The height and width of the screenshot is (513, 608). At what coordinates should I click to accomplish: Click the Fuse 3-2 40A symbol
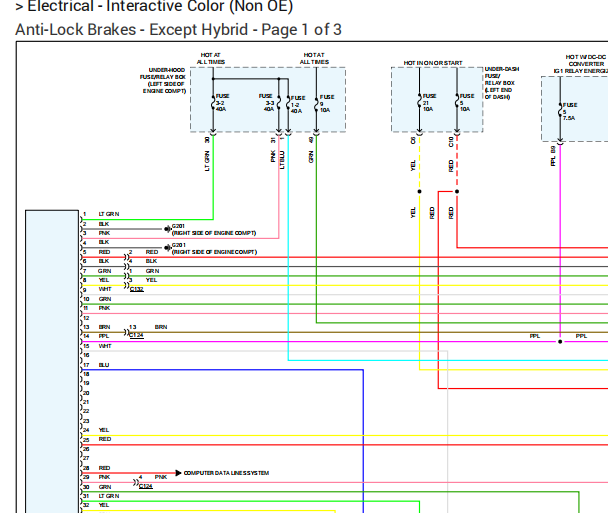pos(213,103)
